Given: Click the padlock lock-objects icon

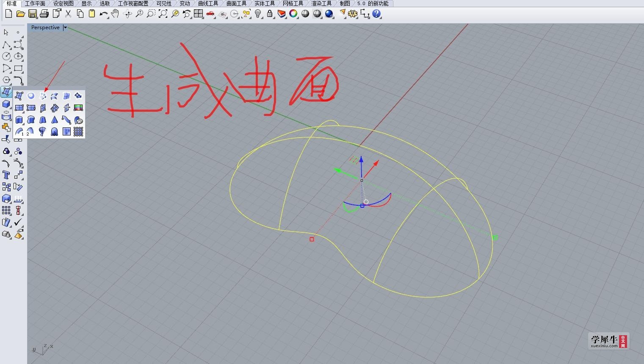Looking at the screenshot, I should (270, 14).
